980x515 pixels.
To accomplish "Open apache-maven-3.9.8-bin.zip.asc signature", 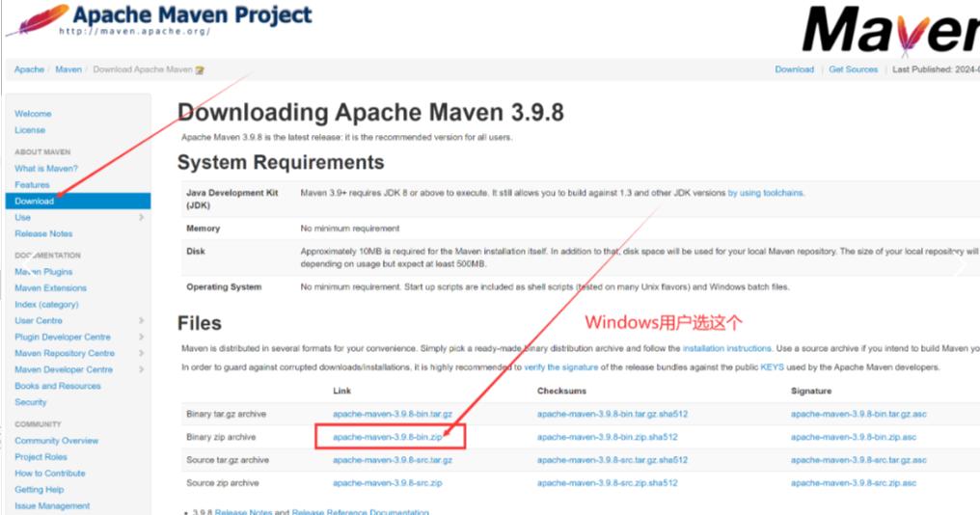I will click(x=854, y=437).
